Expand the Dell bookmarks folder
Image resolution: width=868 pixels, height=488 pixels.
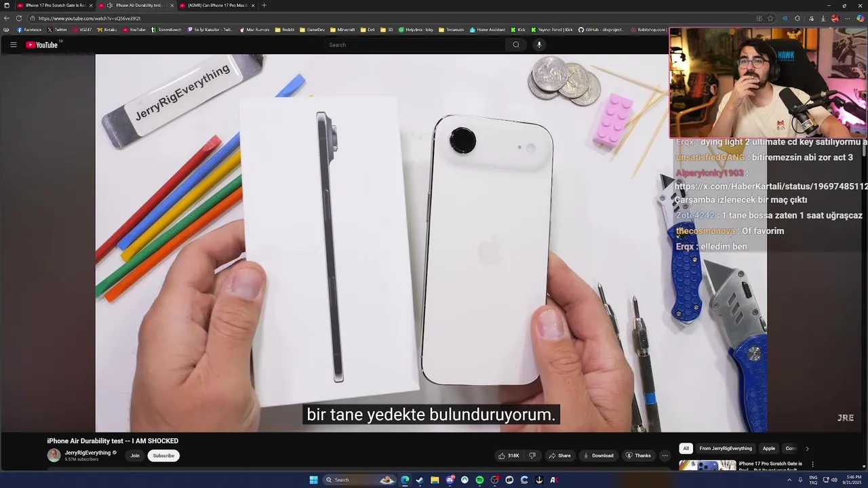pos(368,30)
